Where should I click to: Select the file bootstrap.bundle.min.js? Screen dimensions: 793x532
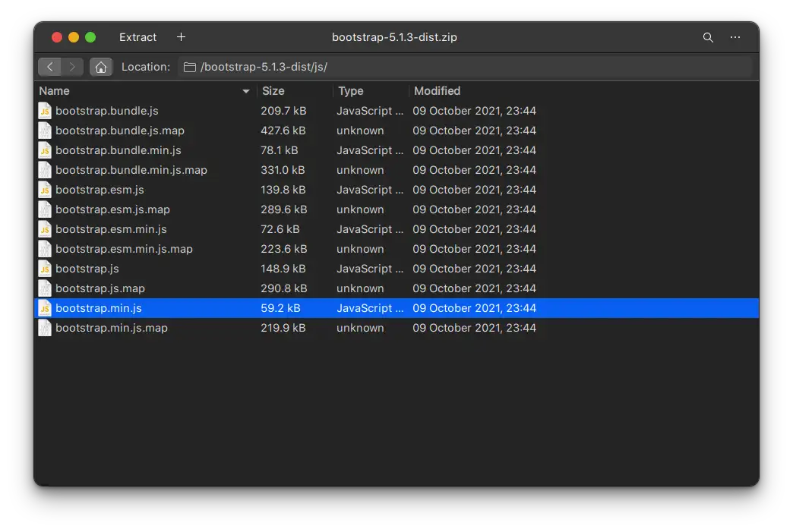click(118, 150)
